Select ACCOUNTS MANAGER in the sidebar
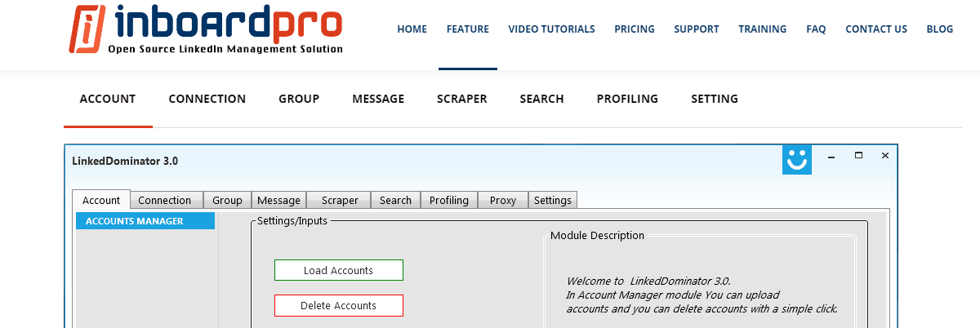The height and width of the screenshot is (328, 980). (145, 221)
